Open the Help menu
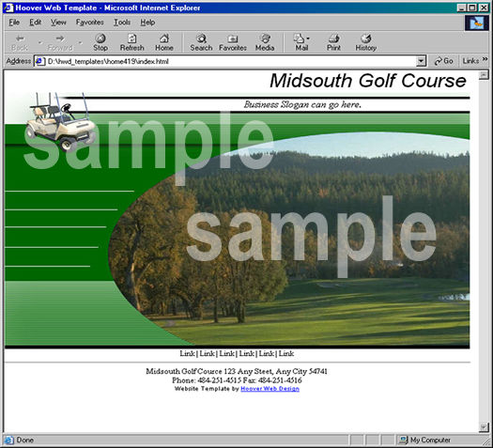The height and width of the screenshot is (448, 493). click(x=147, y=23)
